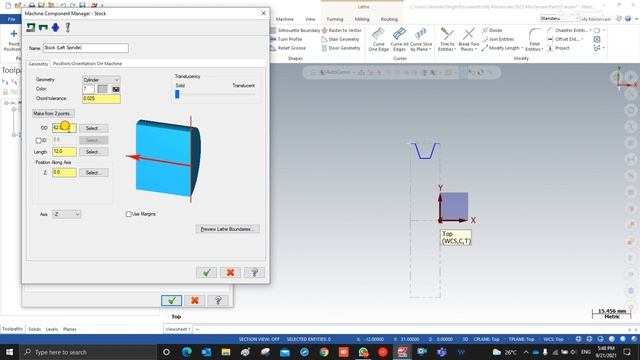Click Trim to Entities tool

[446, 40]
